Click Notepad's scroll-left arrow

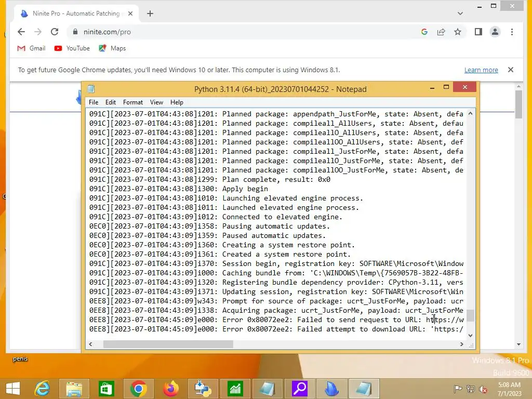90,344
